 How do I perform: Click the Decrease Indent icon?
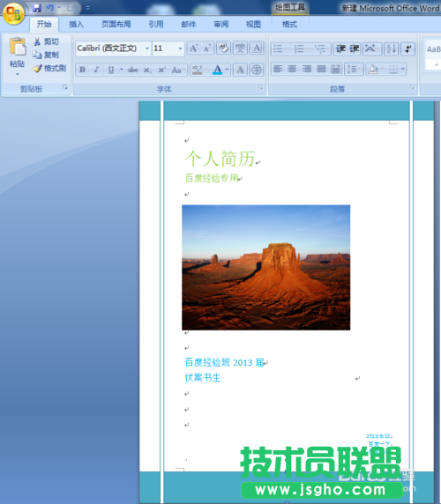coord(340,48)
